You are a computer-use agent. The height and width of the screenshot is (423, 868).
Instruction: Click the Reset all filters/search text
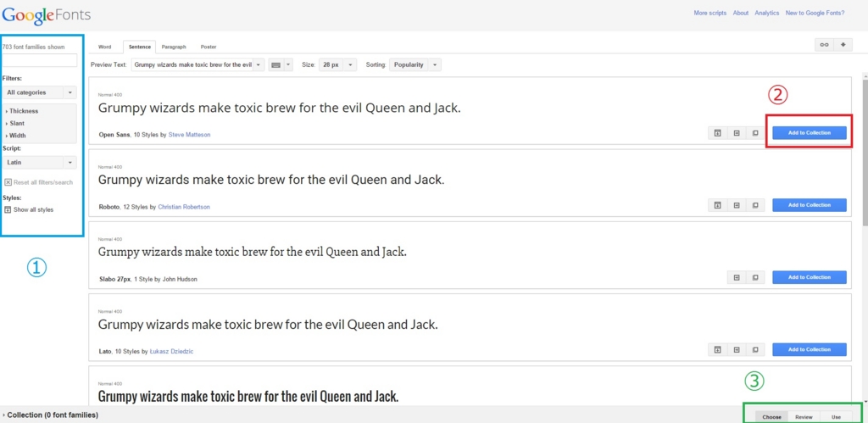coord(43,182)
